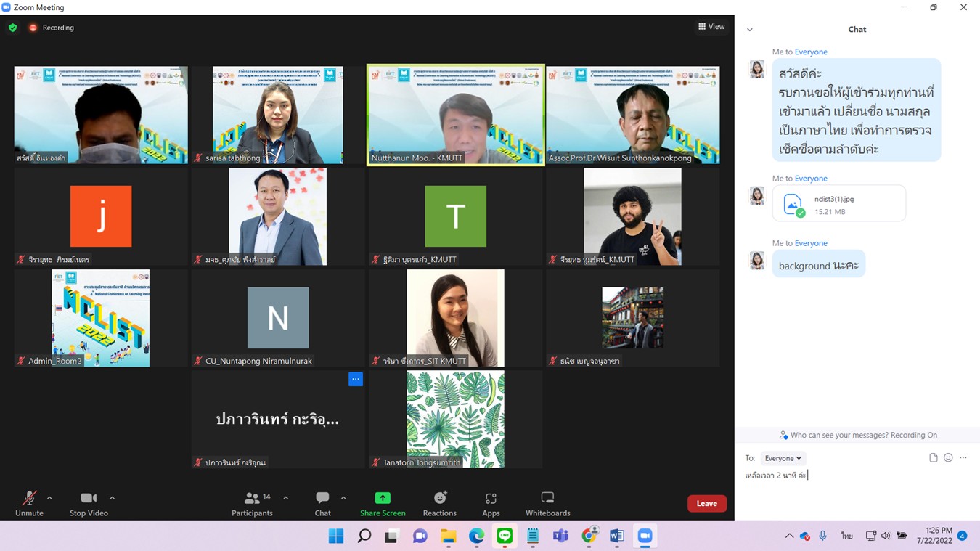
Task: Open more chat options ellipsis menu
Action: [963, 458]
